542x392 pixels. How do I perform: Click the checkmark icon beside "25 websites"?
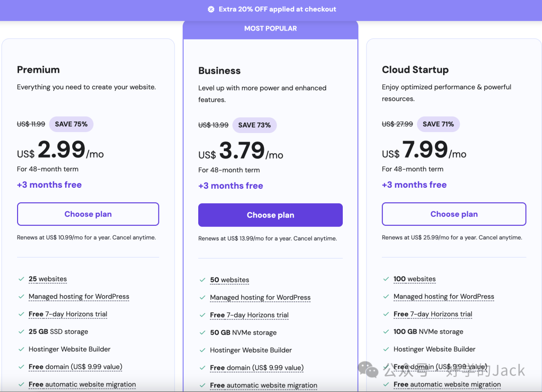(x=21, y=279)
